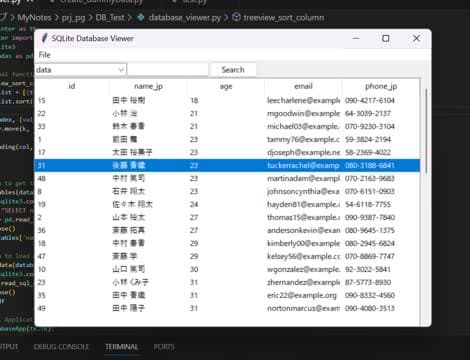Click phone number 090-4217-6104
The width and height of the screenshot is (470, 360).
[x=370, y=100]
